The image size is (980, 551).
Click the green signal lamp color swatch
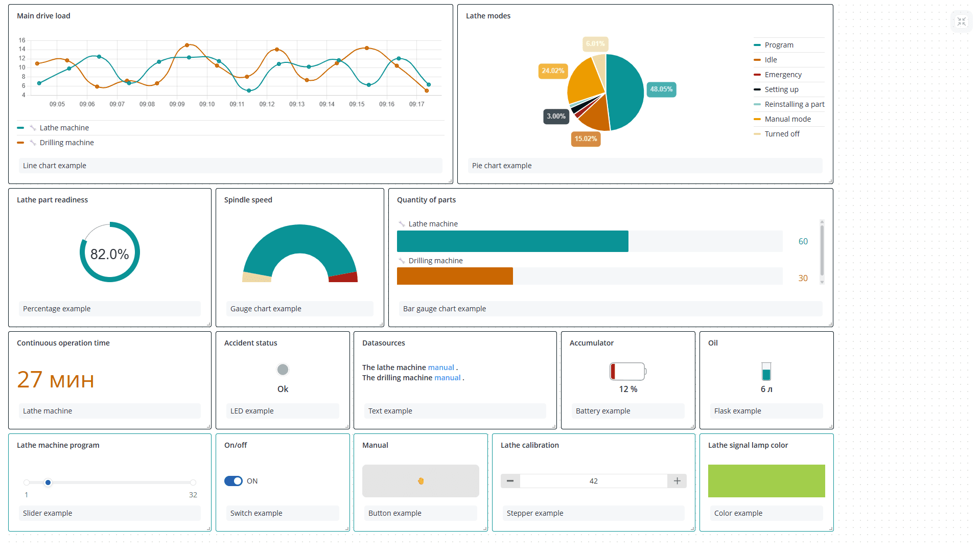(766, 481)
